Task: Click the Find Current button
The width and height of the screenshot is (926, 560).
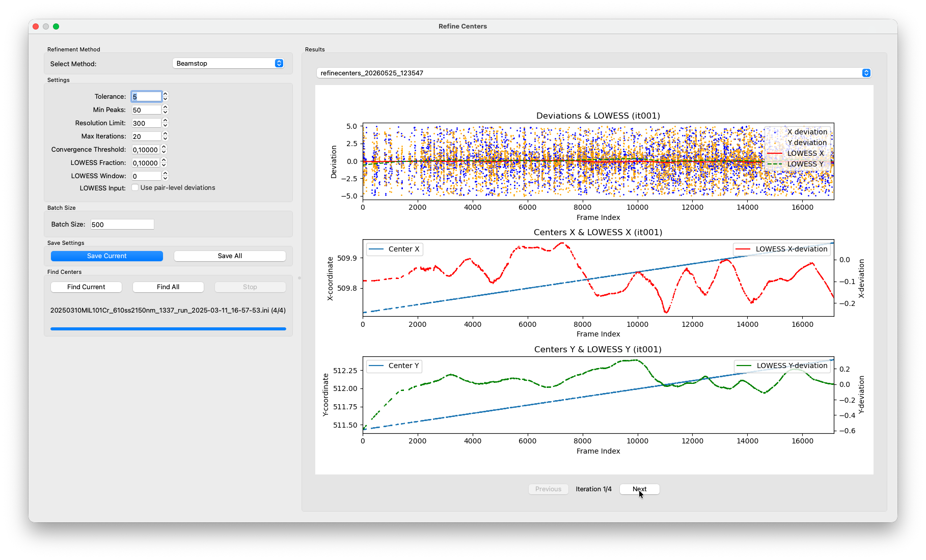Action: pyautogui.click(x=86, y=287)
